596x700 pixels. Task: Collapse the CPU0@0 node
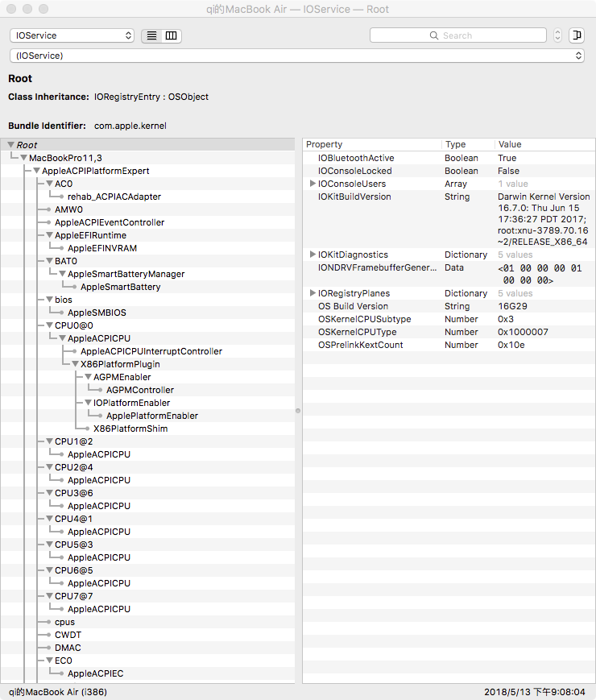pos(50,325)
